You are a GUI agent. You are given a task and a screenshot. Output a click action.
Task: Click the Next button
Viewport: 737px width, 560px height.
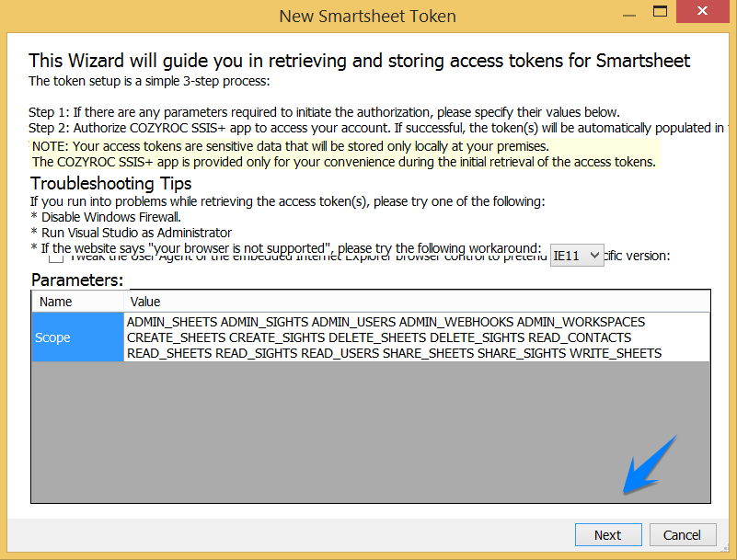608,534
